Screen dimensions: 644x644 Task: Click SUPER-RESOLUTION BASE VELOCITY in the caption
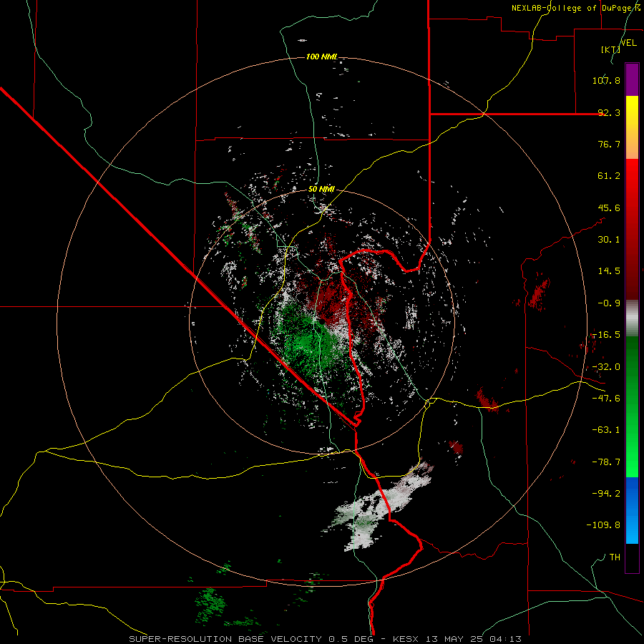coord(225,639)
